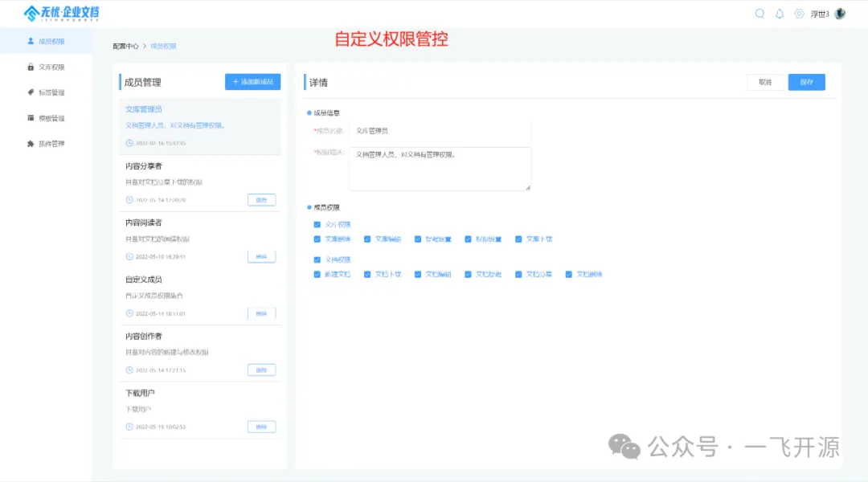Click clock icon of 内容分享者 row
Viewport: 868px width, 482px height.
129,200
